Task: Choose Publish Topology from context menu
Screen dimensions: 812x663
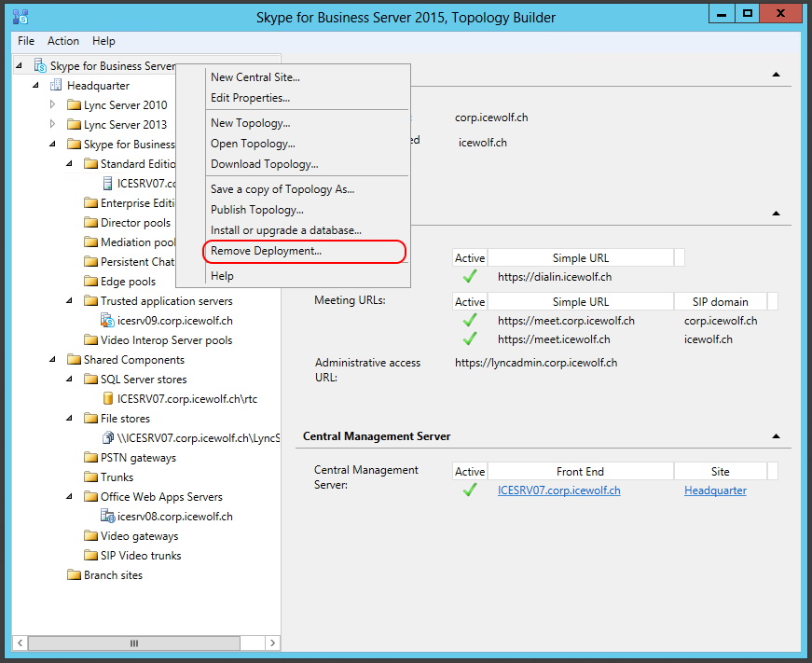Action: pyautogui.click(x=307, y=210)
